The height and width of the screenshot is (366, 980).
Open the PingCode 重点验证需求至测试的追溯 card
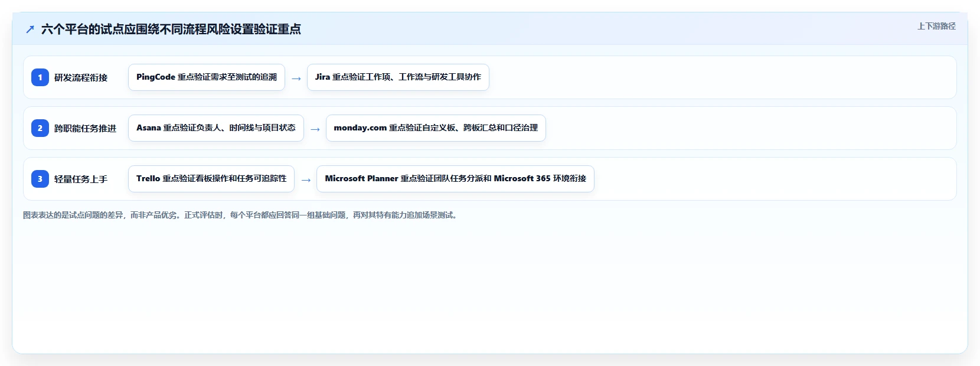(207, 77)
